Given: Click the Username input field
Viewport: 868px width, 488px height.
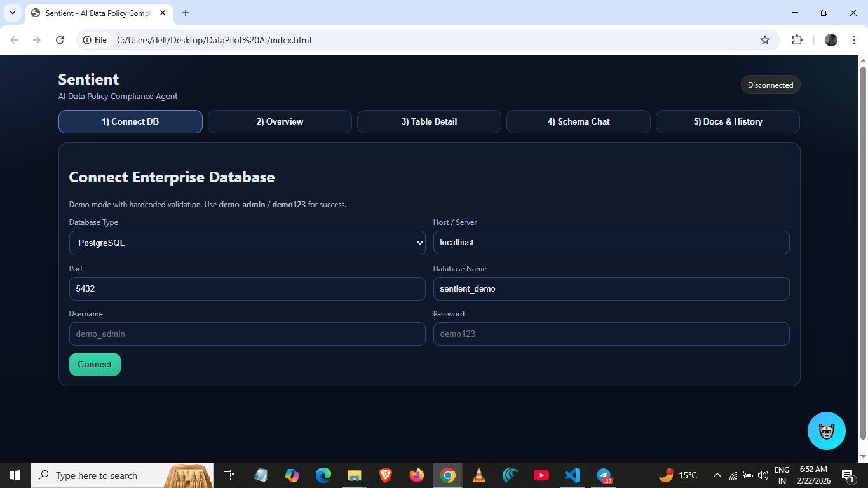Looking at the screenshot, I should 247,334.
